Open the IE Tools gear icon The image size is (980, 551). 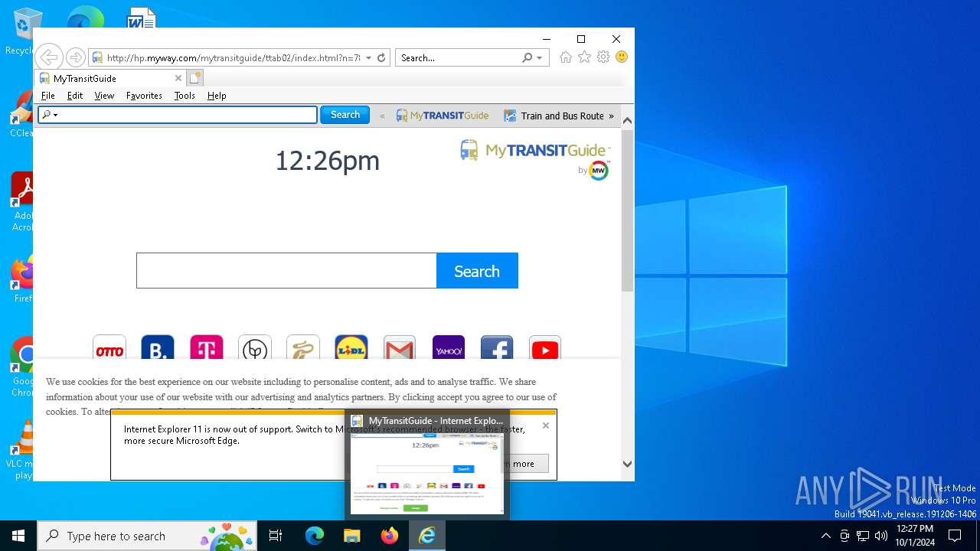tap(603, 57)
